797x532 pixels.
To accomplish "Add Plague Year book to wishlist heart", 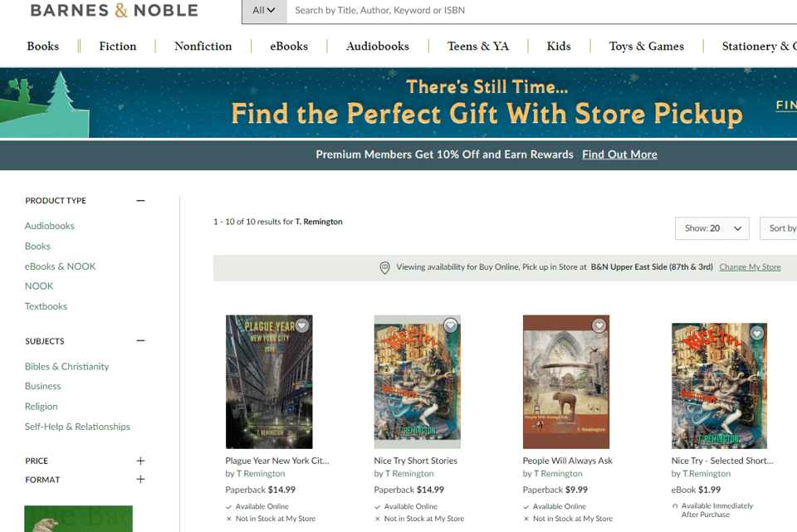I will click(x=302, y=326).
